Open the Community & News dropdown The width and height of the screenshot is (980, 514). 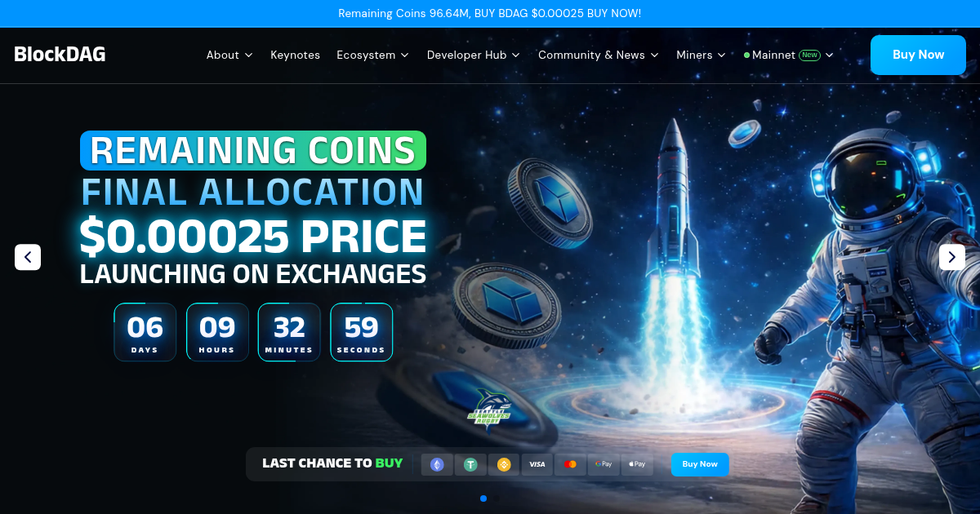(x=598, y=55)
